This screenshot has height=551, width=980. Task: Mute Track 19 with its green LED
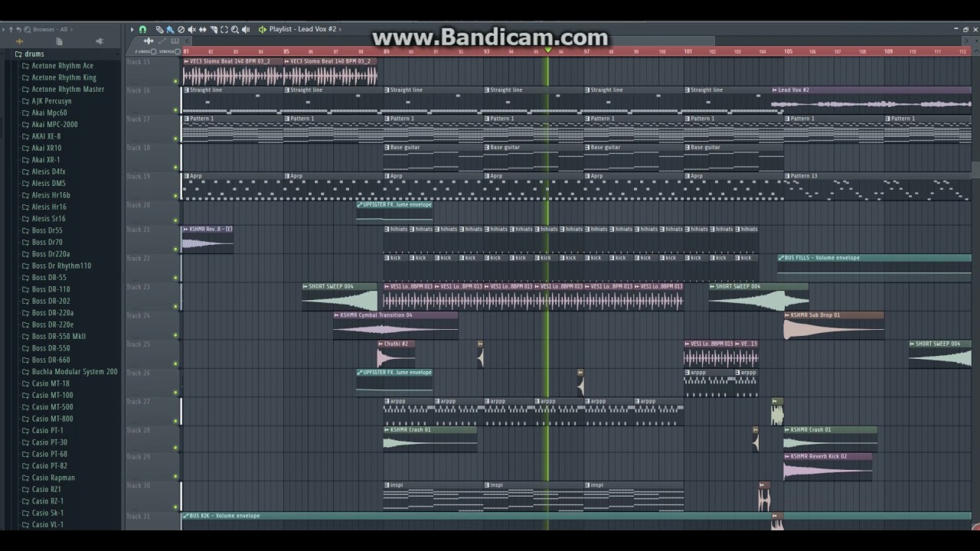coord(175,196)
